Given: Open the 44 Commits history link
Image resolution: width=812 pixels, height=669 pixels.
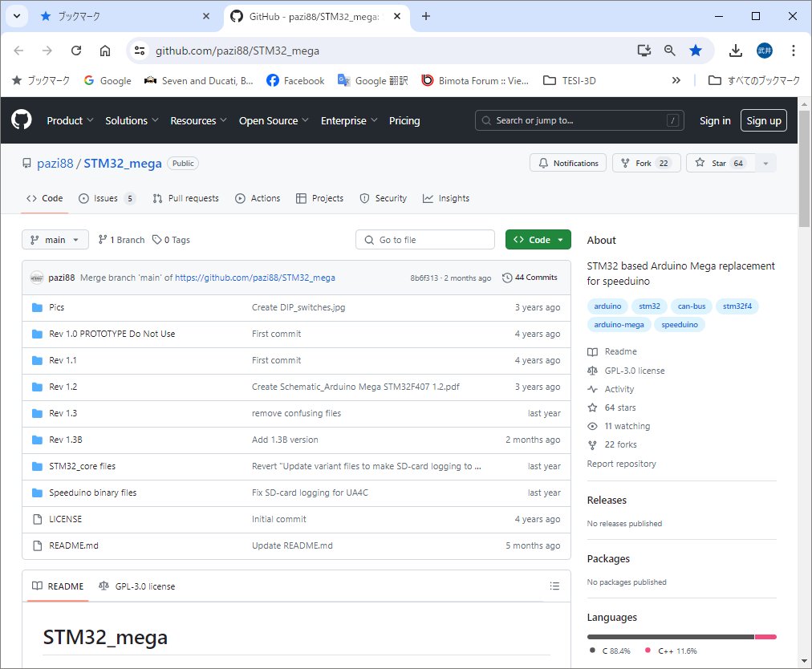Looking at the screenshot, I should tap(530, 278).
